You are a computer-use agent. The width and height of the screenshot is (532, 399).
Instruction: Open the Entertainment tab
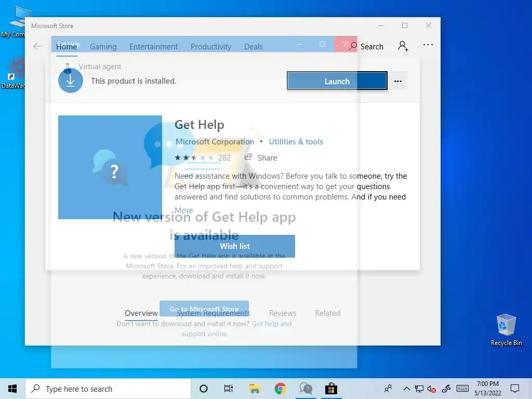[153, 46]
